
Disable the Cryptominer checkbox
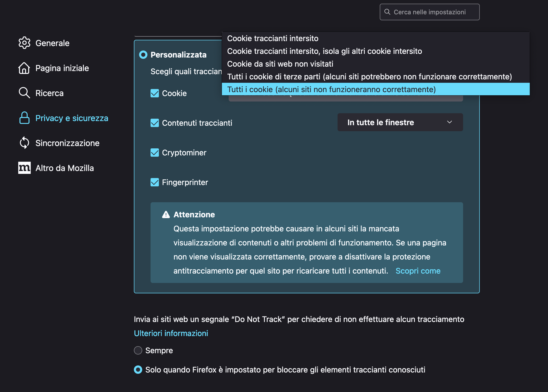click(x=155, y=153)
